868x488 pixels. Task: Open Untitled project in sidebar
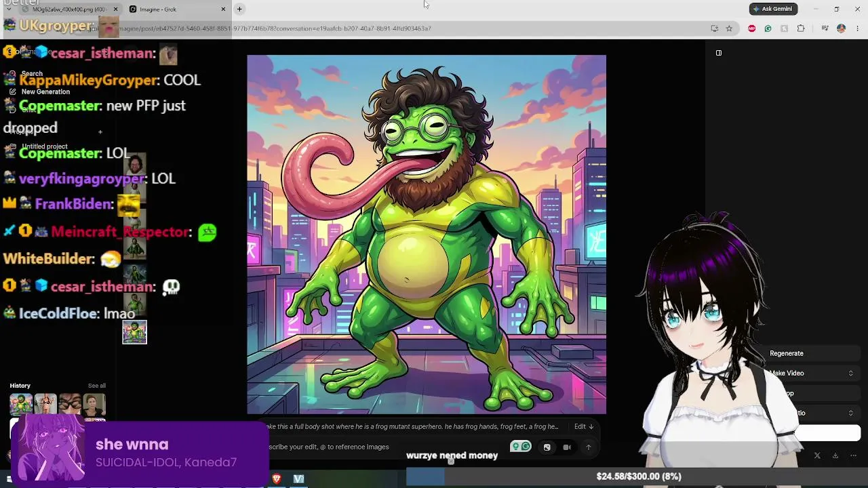[x=44, y=146]
